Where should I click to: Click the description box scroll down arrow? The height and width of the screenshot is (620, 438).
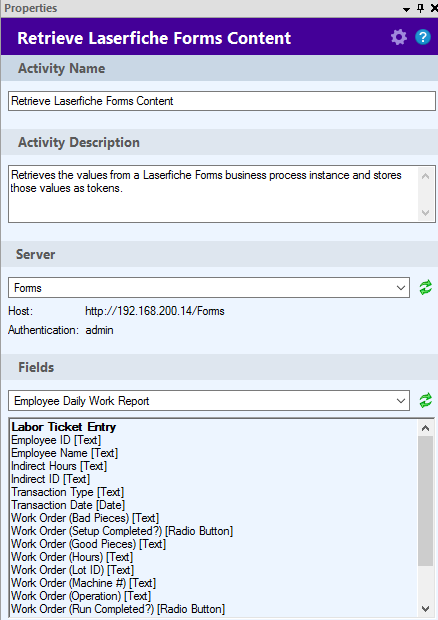[425, 213]
